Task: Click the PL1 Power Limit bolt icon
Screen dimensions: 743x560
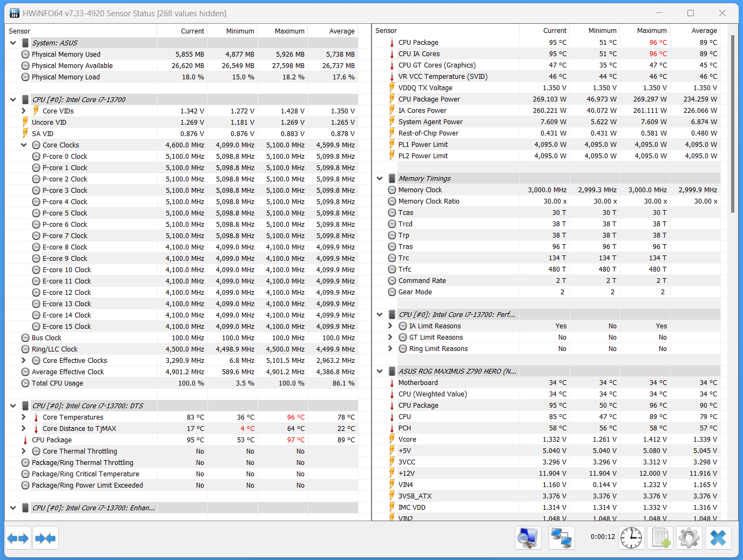Action: click(x=392, y=144)
